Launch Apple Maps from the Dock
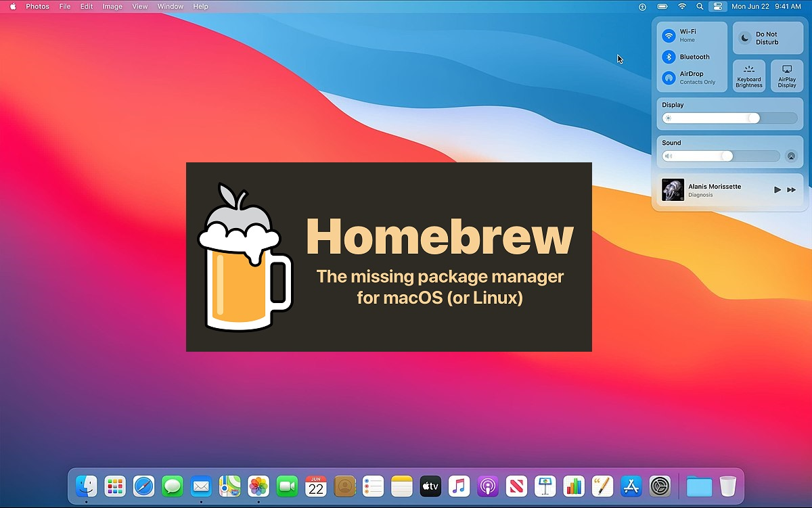Viewport: 812px width, 508px height. pos(229,486)
